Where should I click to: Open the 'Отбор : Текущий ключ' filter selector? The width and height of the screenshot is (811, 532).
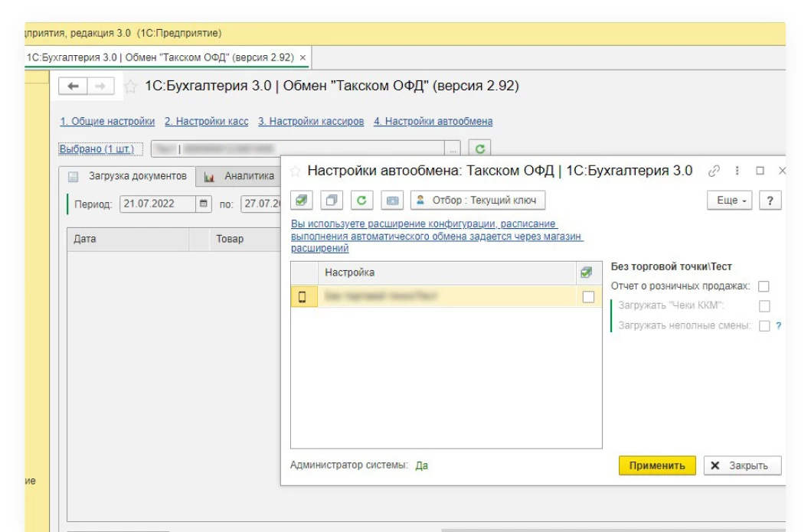477,201
